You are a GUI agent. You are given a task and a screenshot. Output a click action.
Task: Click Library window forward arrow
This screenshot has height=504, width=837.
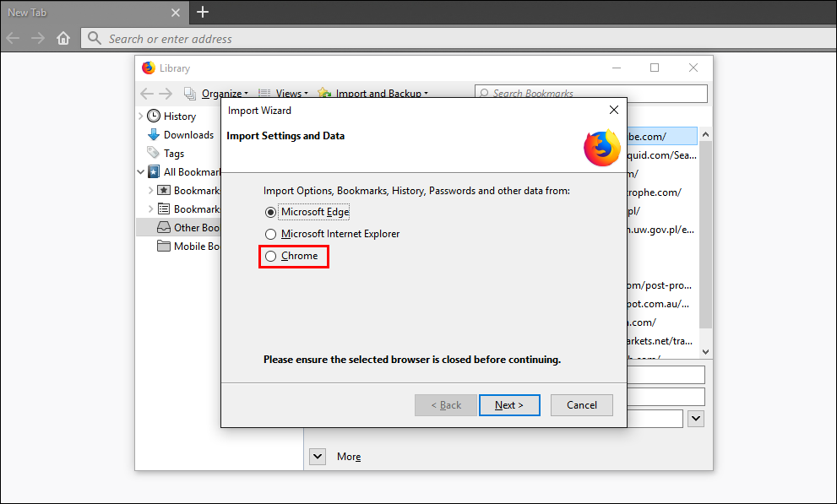166,94
